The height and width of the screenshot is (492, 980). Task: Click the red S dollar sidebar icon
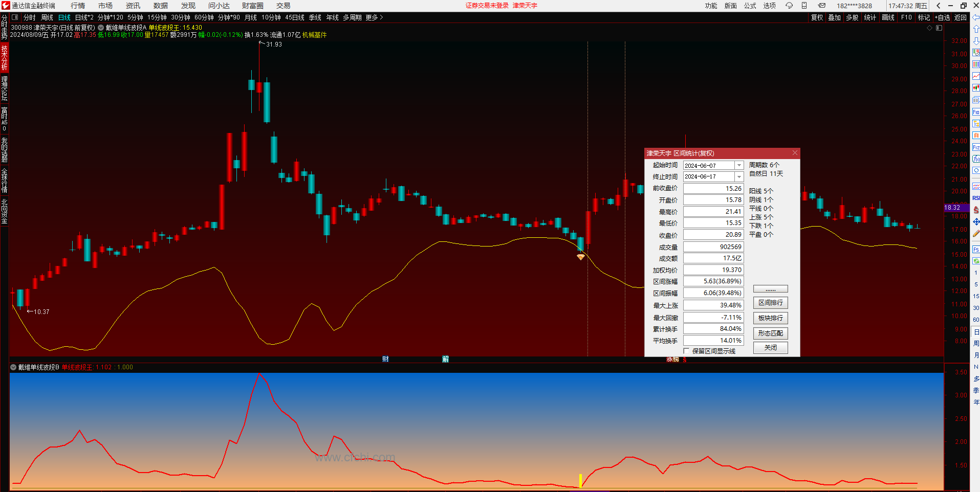tap(976, 210)
